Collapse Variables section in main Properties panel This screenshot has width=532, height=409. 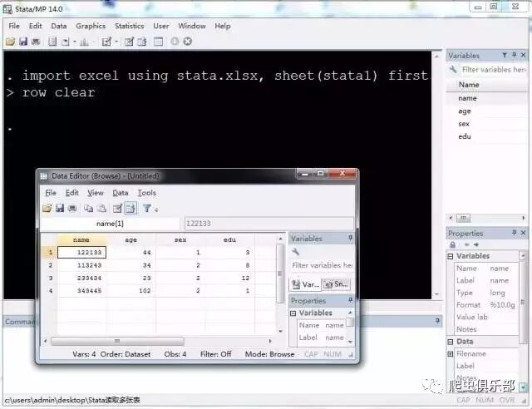(451, 256)
